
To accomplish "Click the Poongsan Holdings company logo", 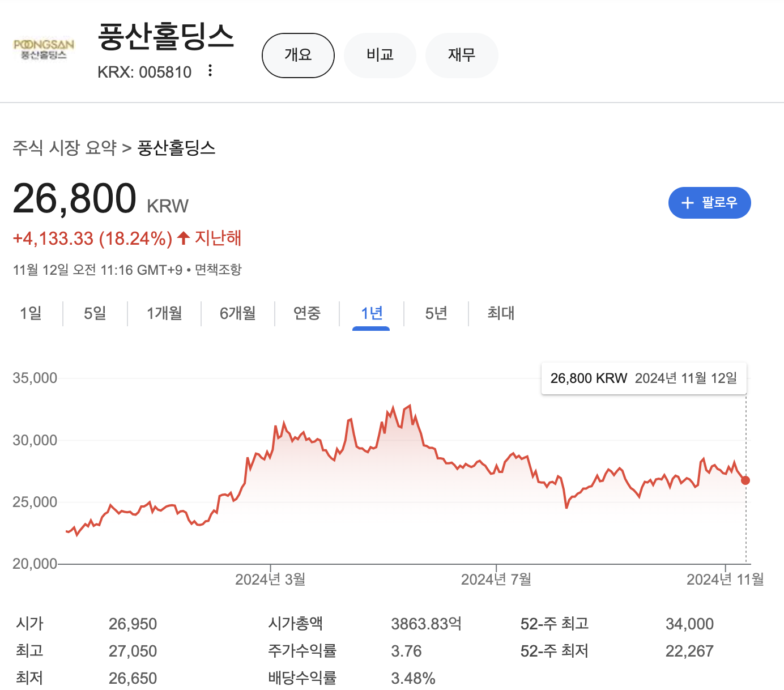I will pyautogui.click(x=44, y=49).
